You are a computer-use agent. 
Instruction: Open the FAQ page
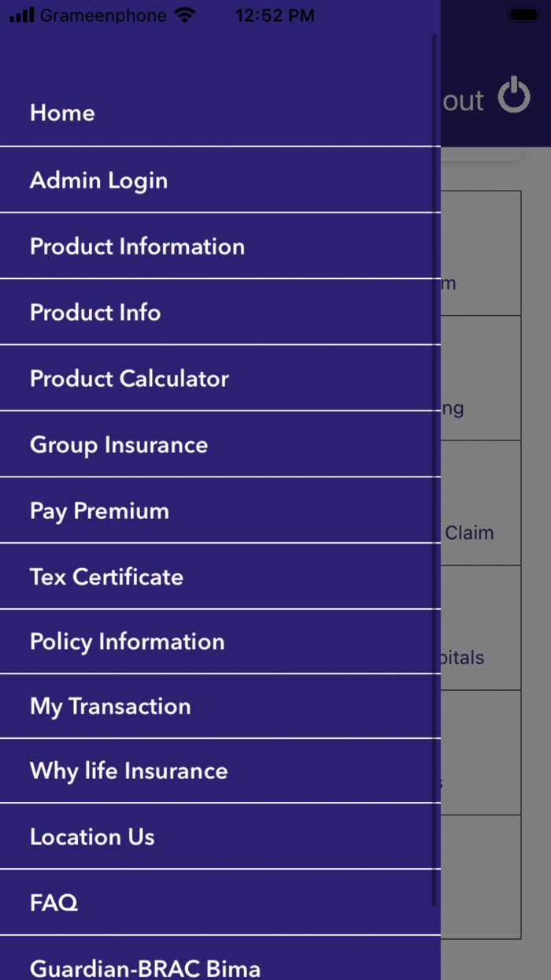pos(54,903)
